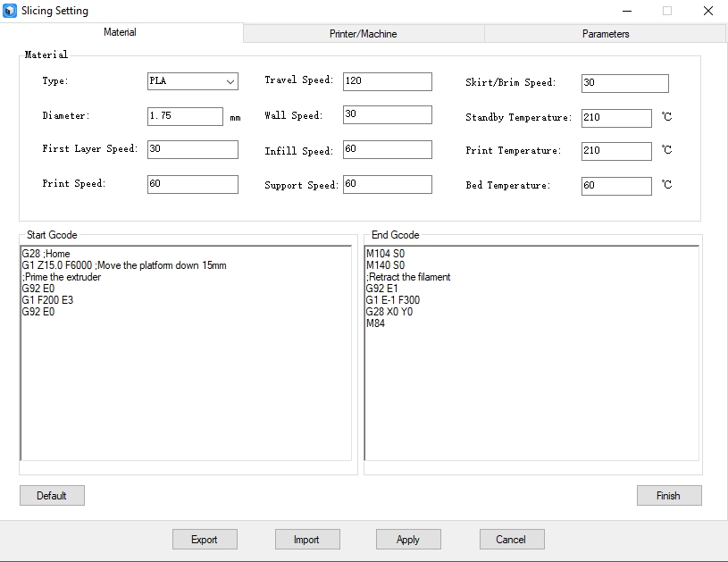Click the Export button

205,540
